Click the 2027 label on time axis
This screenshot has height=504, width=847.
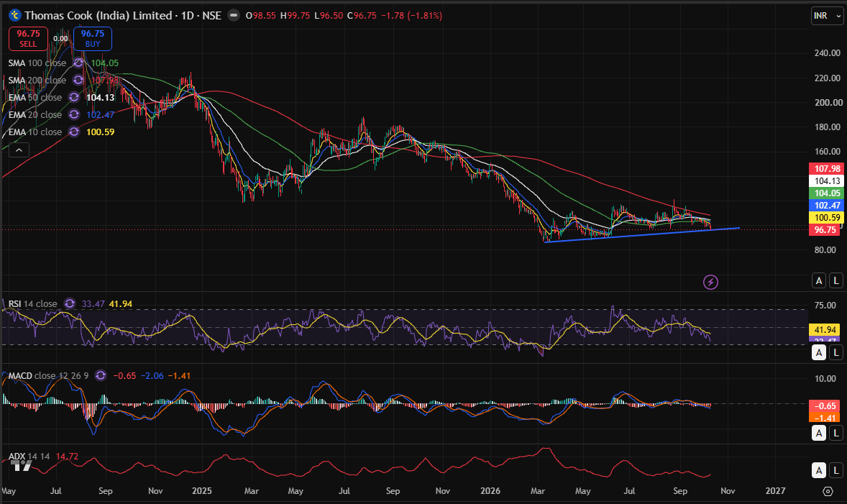775,491
